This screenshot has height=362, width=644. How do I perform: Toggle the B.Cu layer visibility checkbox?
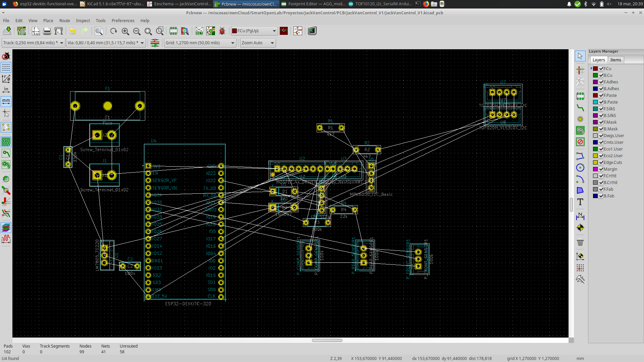tap(601, 75)
